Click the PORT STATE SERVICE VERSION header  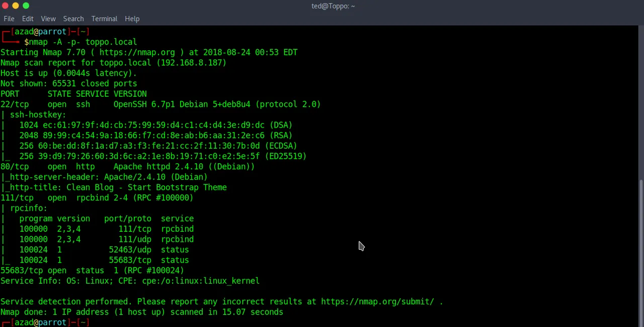tap(73, 94)
